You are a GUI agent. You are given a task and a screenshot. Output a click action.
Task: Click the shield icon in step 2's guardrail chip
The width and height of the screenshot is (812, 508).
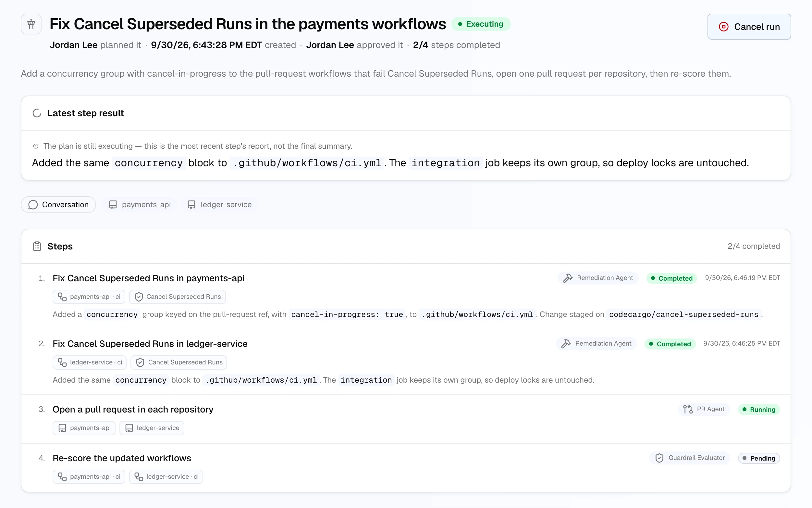[x=140, y=362]
